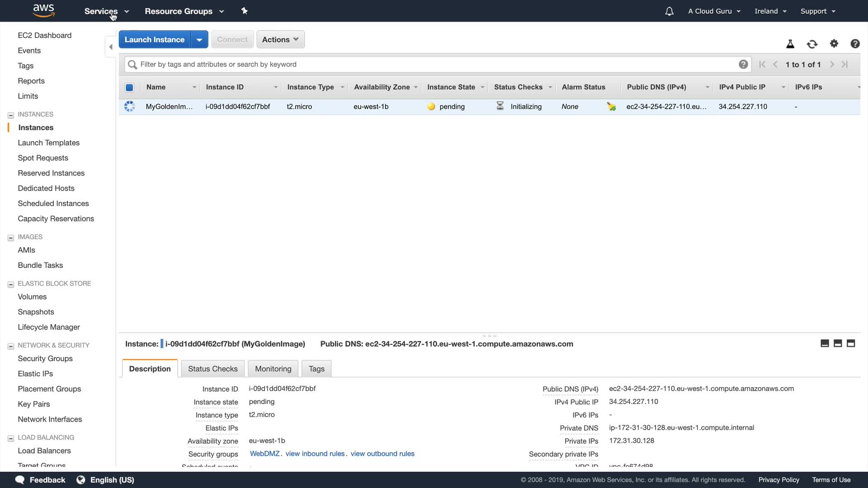
Task: Open the Actions dropdown menu
Action: 280,40
